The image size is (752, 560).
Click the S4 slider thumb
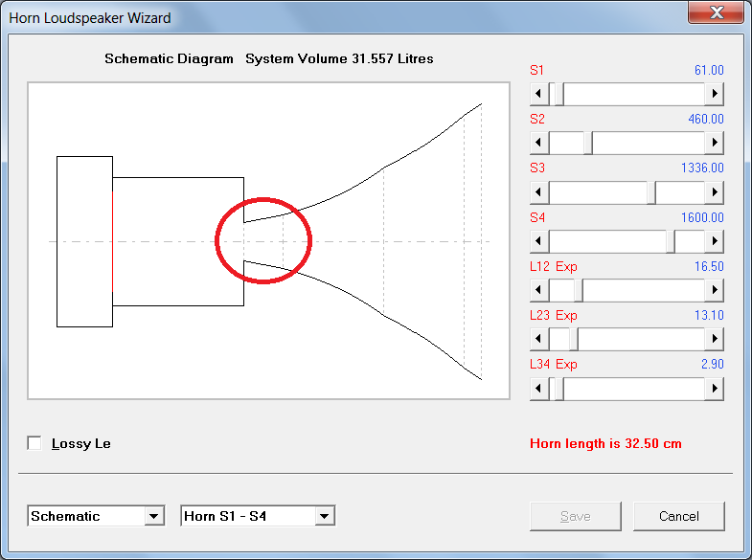(671, 240)
